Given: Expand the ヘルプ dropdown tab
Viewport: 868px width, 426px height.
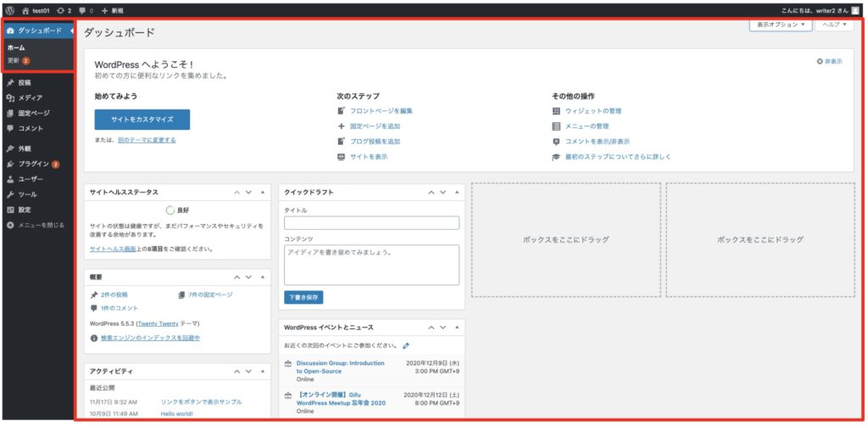Looking at the screenshot, I should click(834, 25).
